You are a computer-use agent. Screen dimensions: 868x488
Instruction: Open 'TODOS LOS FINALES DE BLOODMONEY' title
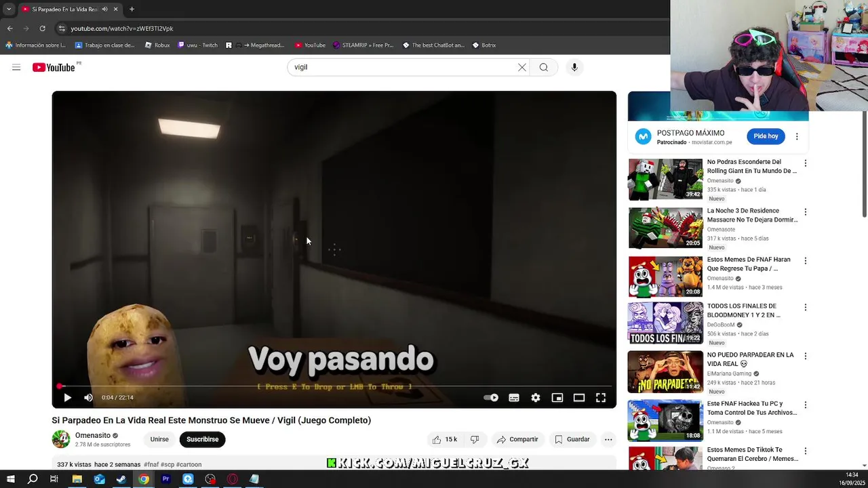(743, 310)
